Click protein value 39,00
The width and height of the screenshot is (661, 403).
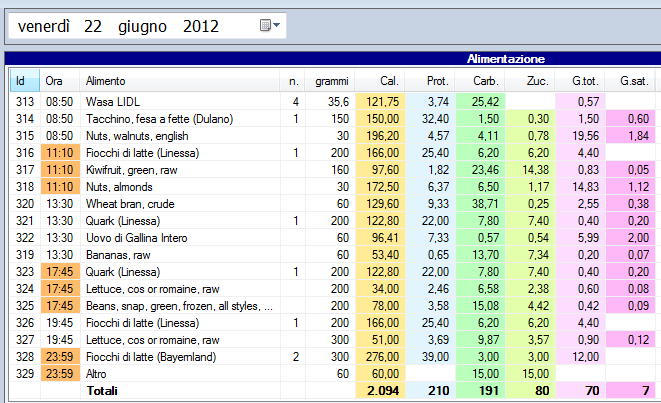pyautogui.click(x=430, y=357)
